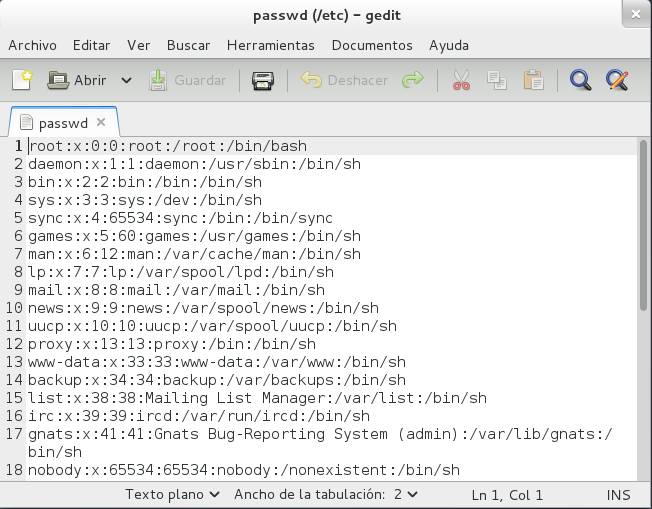Click the line starting with root:x:0:0
This screenshot has width=652, height=509.
coord(168,146)
